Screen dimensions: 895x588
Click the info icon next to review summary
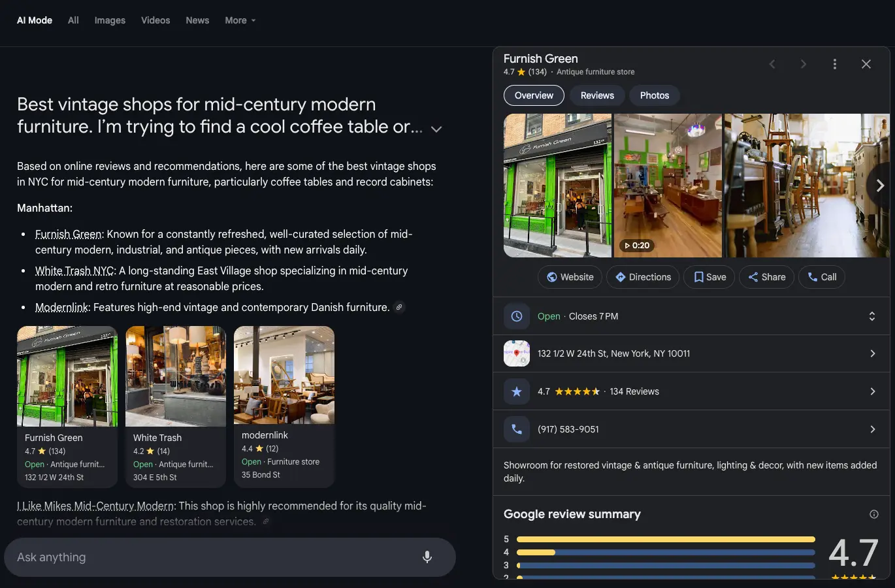(x=874, y=514)
